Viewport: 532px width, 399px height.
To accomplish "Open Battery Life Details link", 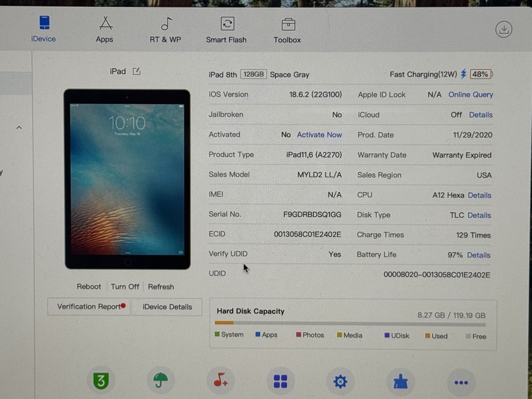I will (x=478, y=255).
